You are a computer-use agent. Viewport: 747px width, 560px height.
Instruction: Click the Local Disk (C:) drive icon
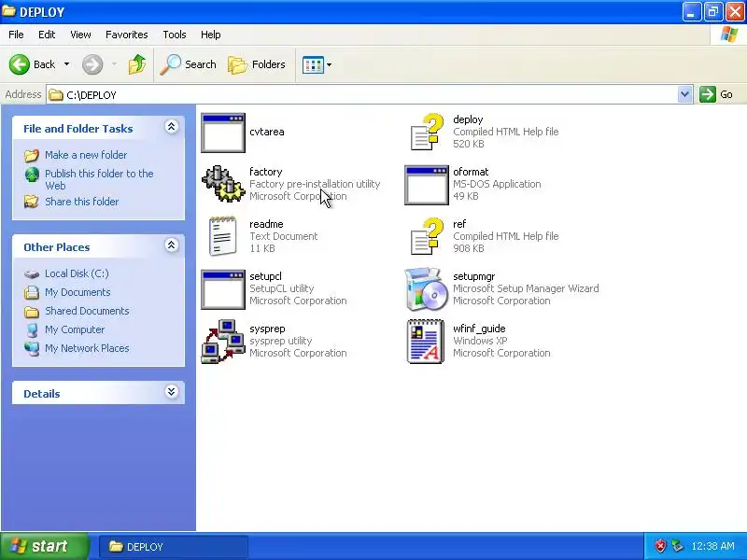click(x=32, y=273)
